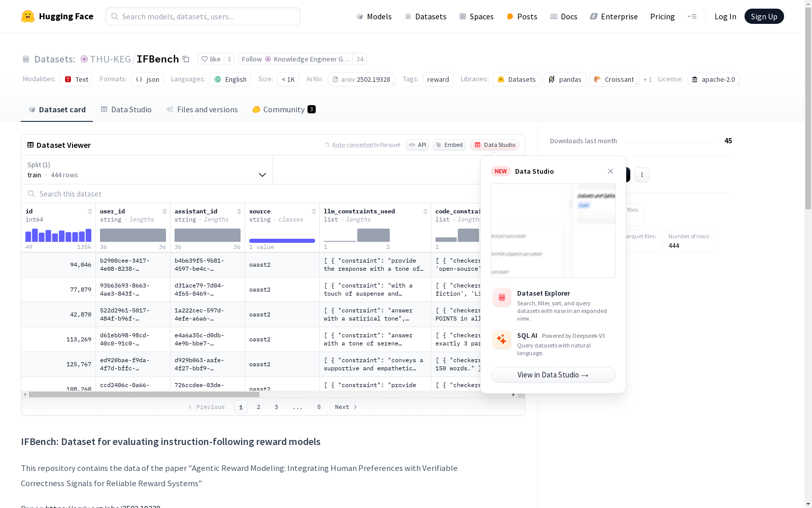Open the Docs link
Image resolution: width=812 pixels, height=508 pixels.
pyautogui.click(x=563, y=16)
